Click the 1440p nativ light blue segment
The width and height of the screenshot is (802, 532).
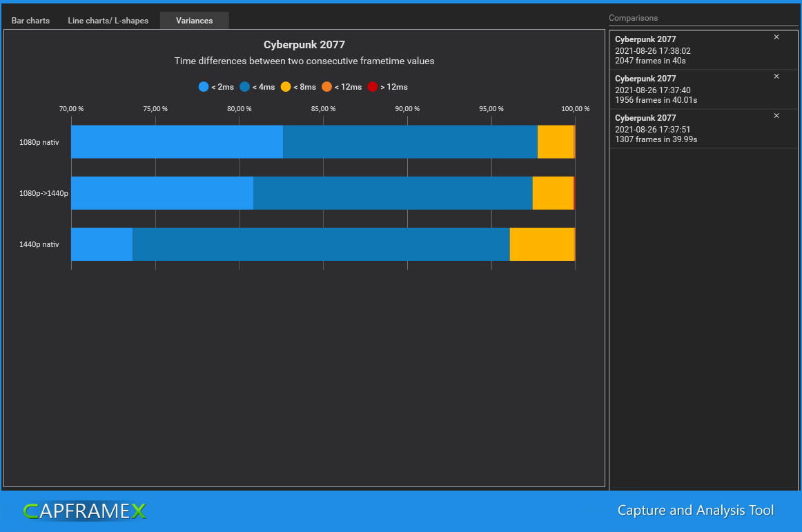pyautogui.click(x=101, y=244)
